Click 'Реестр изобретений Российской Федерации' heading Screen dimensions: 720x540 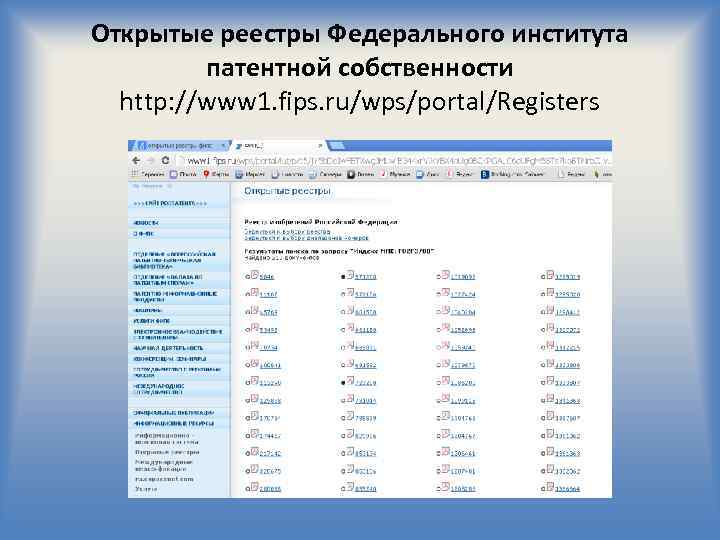[321, 222]
